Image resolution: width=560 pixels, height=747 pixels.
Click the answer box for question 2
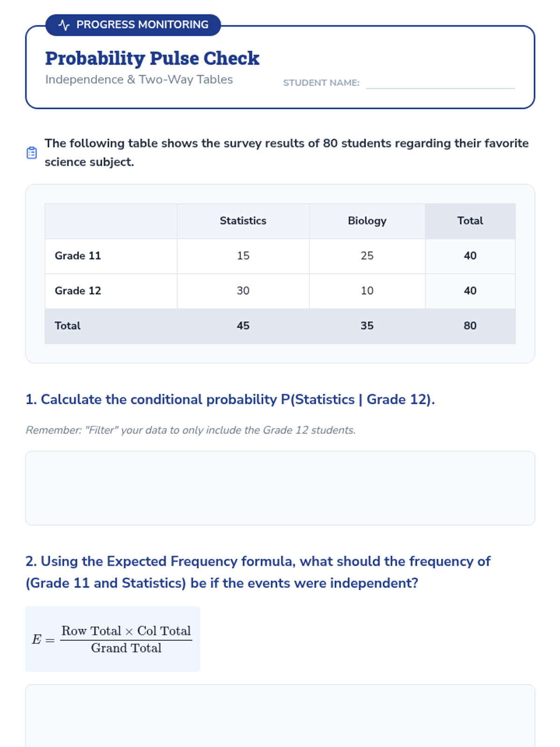pyautogui.click(x=280, y=716)
